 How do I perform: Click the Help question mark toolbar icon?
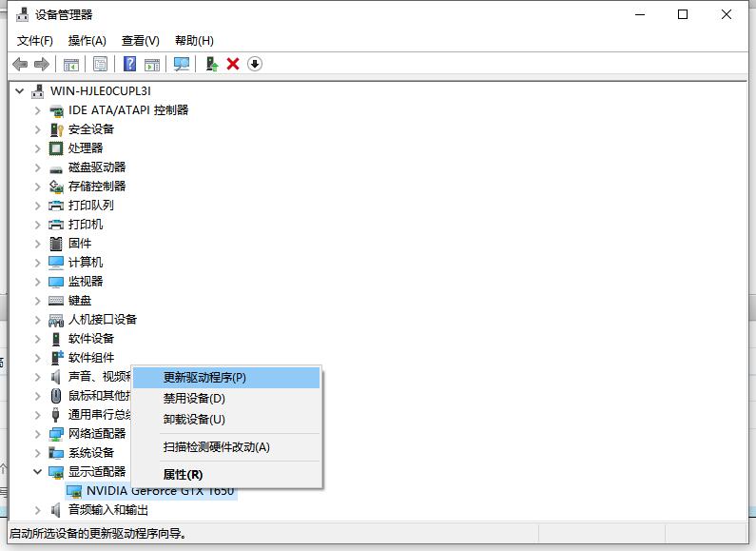[x=130, y=64]
